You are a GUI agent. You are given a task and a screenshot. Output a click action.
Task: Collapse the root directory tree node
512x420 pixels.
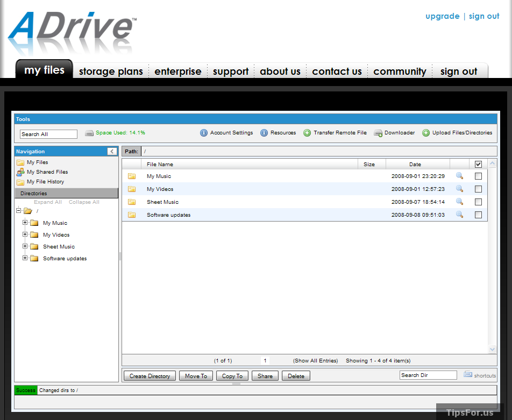tap(19, 211)
